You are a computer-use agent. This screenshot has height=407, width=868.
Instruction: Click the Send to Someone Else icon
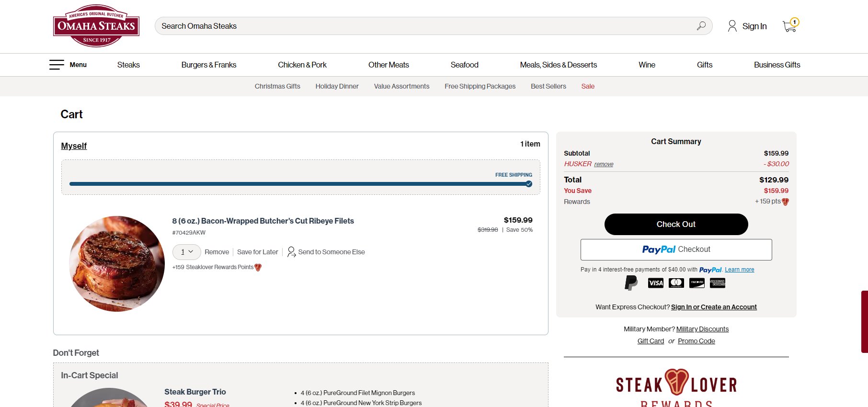tap(291, 252)
